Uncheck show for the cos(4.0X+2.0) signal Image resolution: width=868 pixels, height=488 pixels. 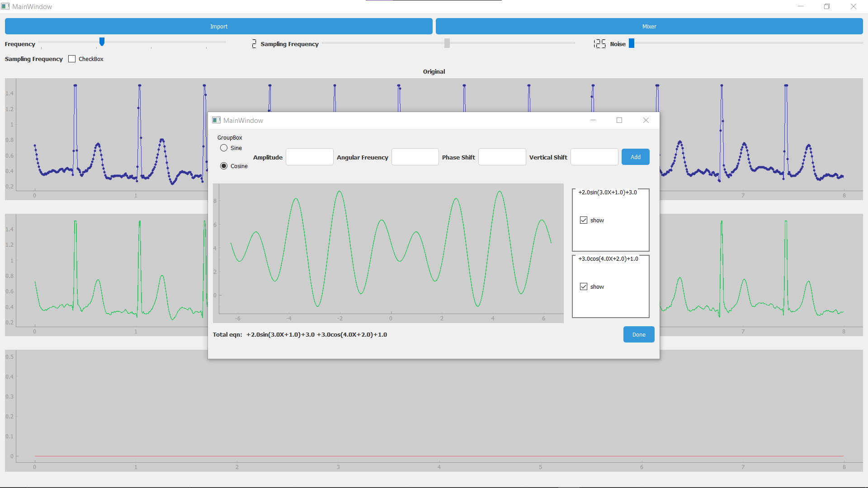pos(584,286)
